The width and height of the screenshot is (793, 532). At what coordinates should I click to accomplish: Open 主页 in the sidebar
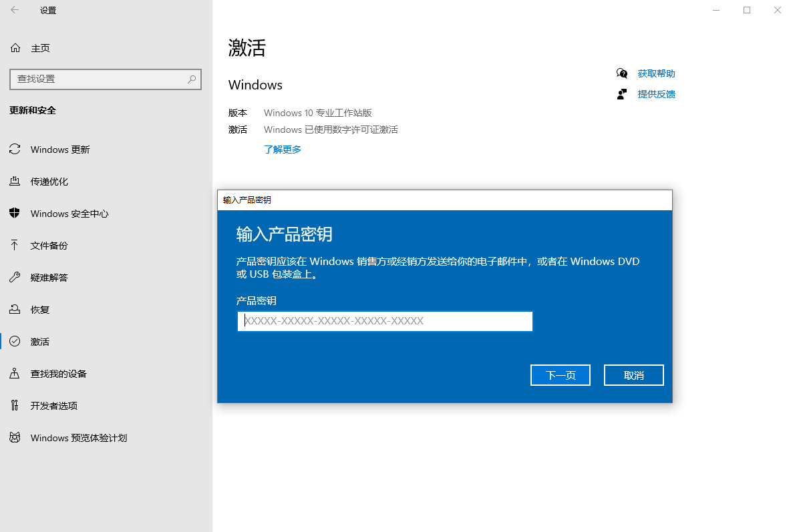coord(41,48)
